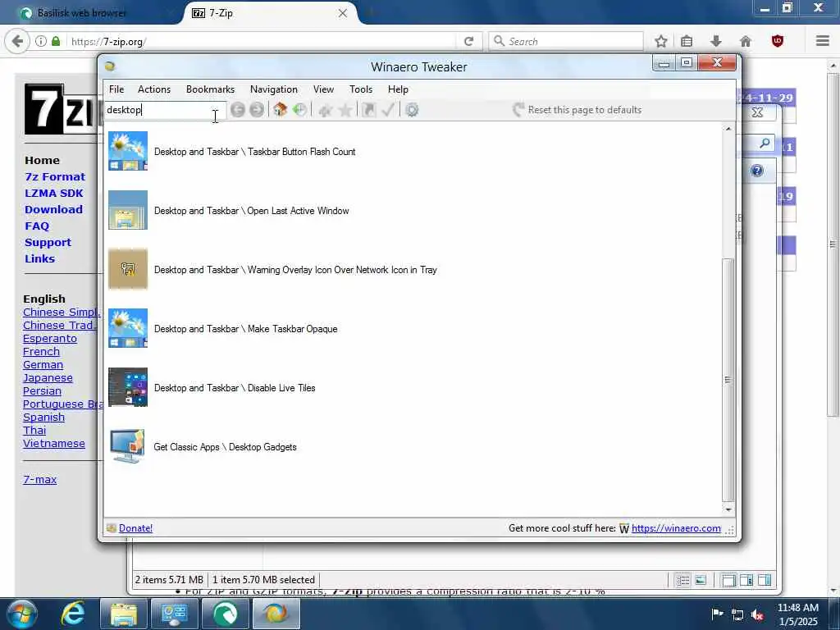Click the checkmark icon in Winaero toolbar

[x=388, y=110]
